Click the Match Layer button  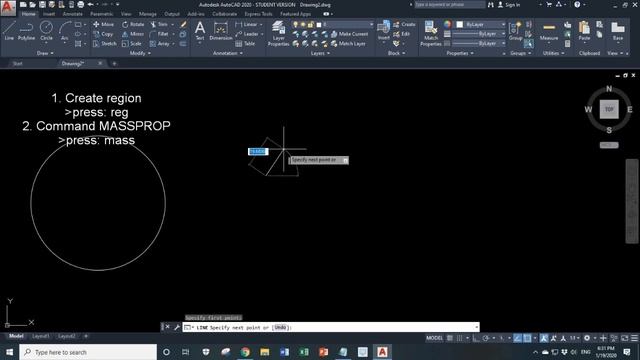pos(348,44)
